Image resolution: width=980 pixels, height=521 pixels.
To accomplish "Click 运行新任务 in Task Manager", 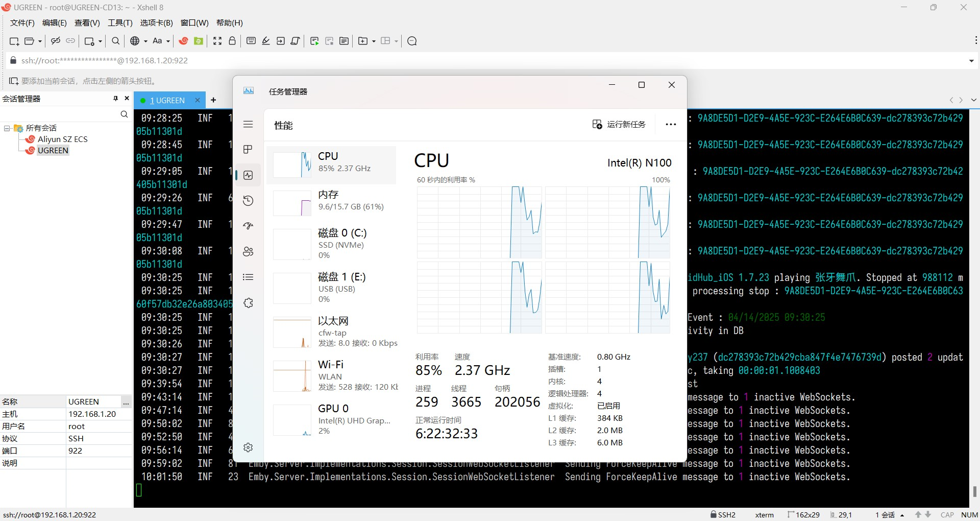I will pos(619,124).
